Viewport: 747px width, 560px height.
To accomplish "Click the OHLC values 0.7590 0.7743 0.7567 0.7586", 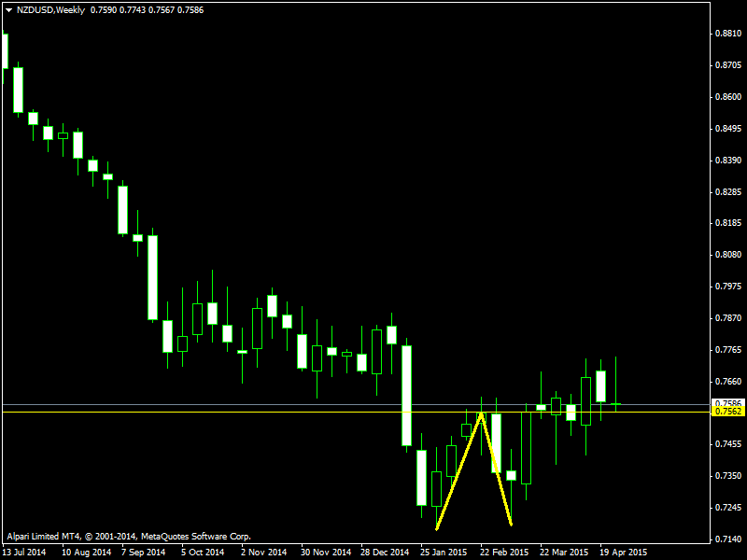I will [147, 10].
